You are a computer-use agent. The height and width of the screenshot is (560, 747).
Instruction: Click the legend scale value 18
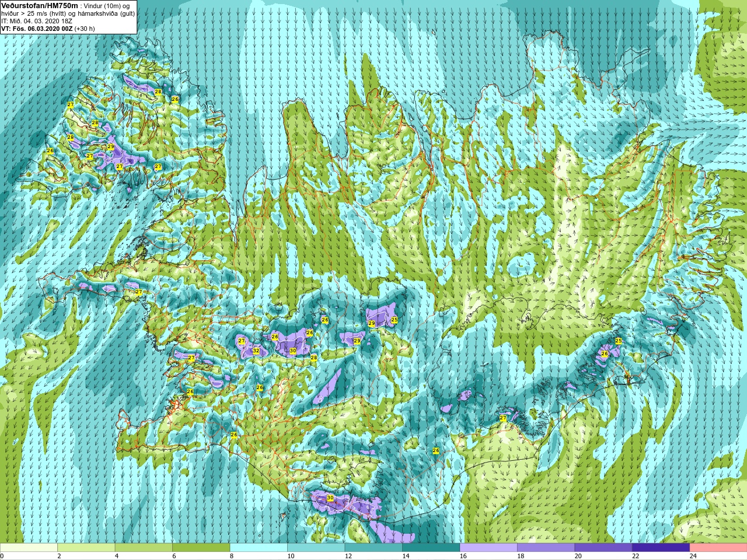tap(521, 556)
